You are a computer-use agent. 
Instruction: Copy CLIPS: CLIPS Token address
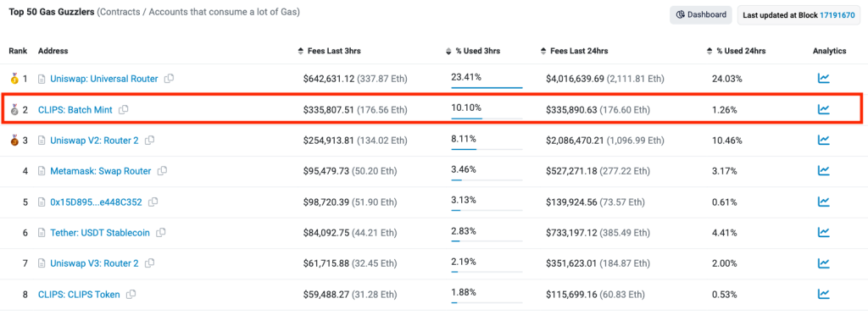coord(131,295)
